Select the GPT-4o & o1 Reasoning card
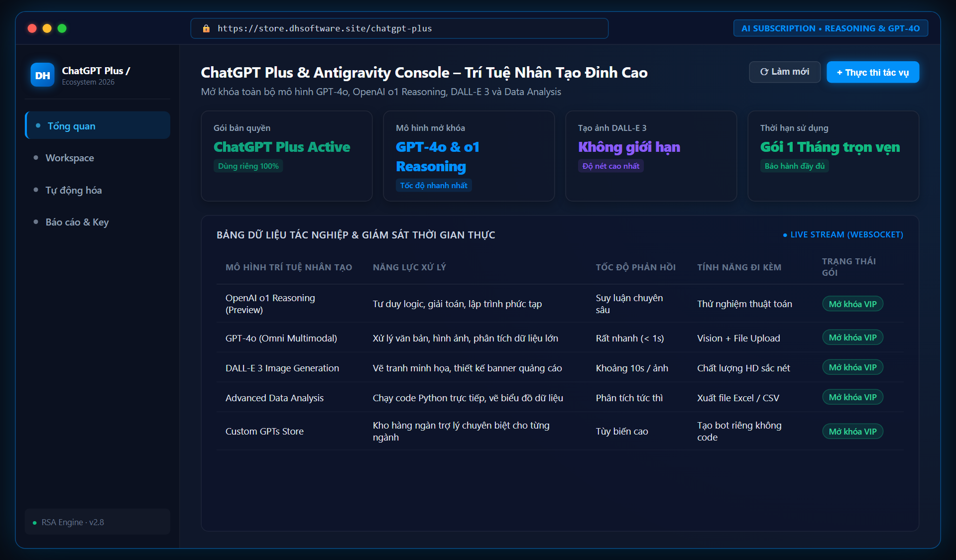 (469, 156)
